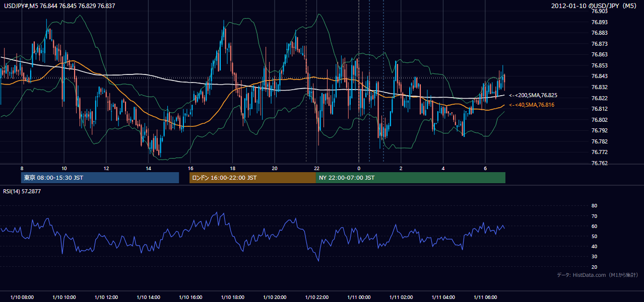This screenshot has width=644, height=302.
Task: Click hour label 10 under price chart
Action: [x=64, y=168]
